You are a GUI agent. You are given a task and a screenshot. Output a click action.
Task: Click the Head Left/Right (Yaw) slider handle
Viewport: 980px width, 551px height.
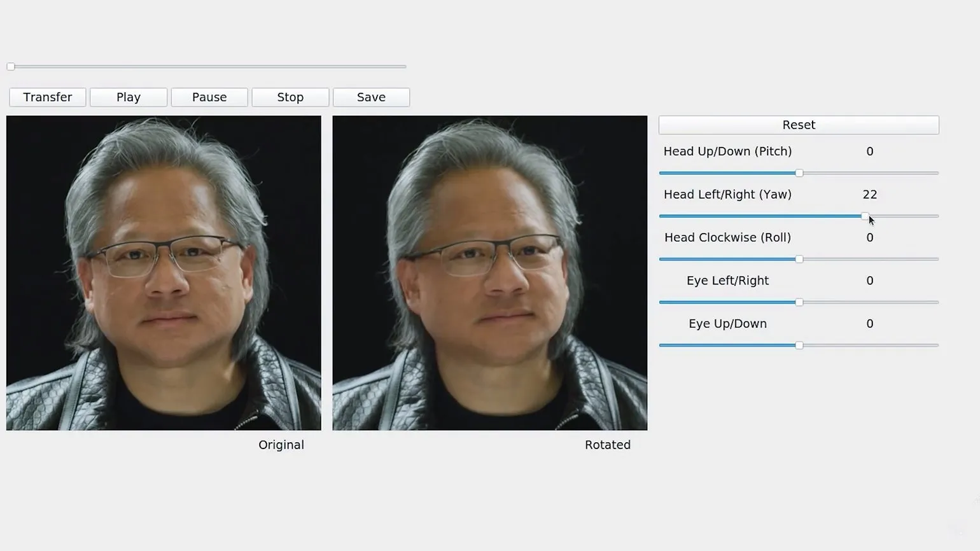(x=865, y=216)
